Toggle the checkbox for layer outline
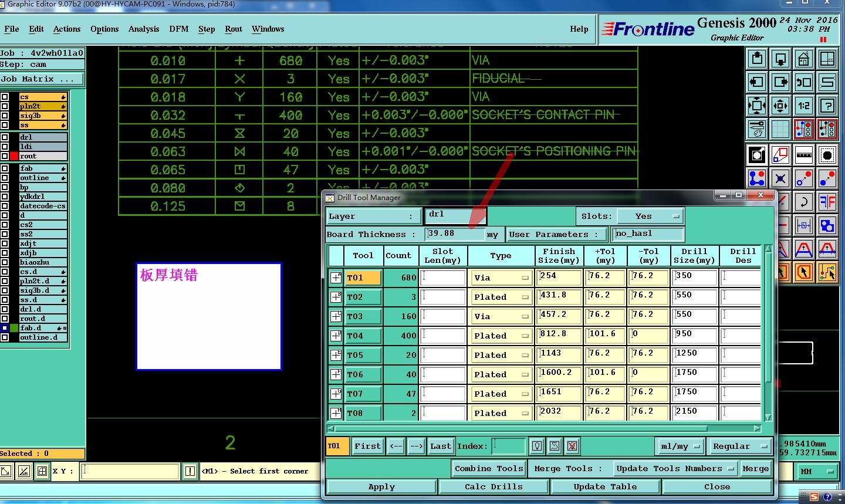The height and width of the screenshot is (504, 845). pos(5,178)
